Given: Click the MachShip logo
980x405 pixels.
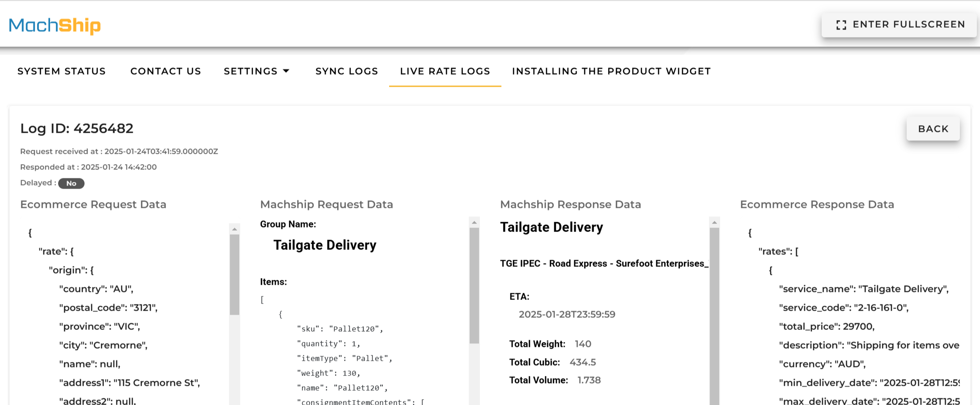Looking at the screenshot, I should (x=55, y=26).
